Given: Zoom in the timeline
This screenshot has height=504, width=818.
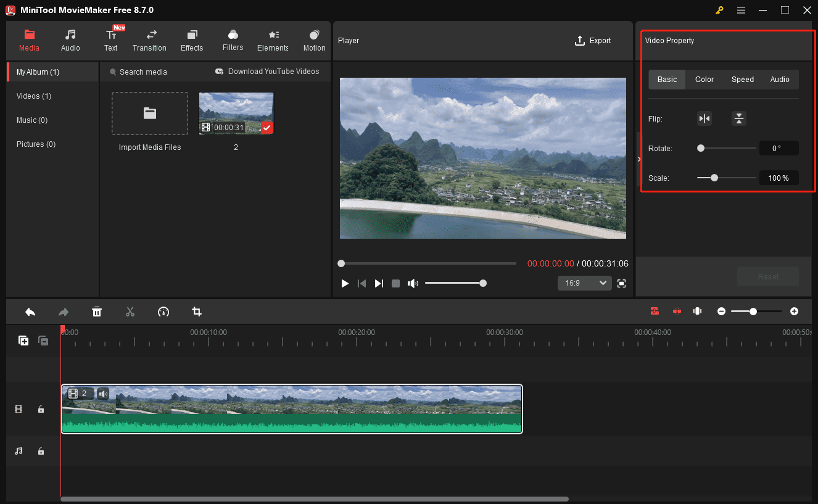Looking at the screenshot, I should click(794, 312).
